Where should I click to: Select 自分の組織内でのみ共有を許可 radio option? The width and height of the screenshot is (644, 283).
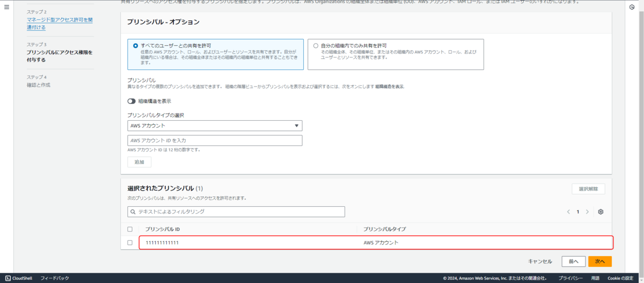[316, 46]
